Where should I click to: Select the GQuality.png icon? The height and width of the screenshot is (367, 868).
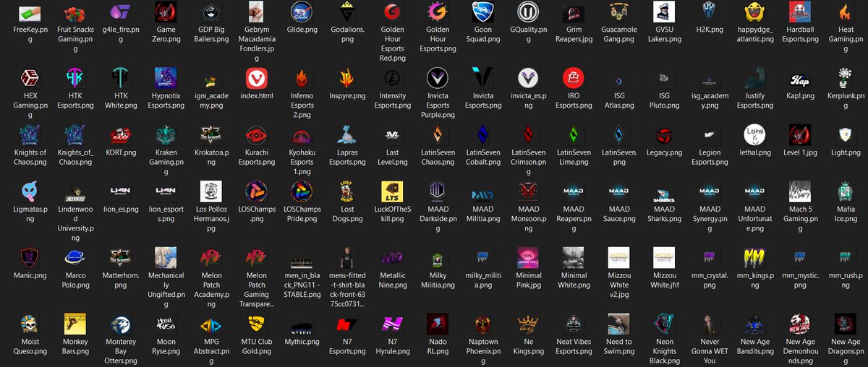pos(528,12)
